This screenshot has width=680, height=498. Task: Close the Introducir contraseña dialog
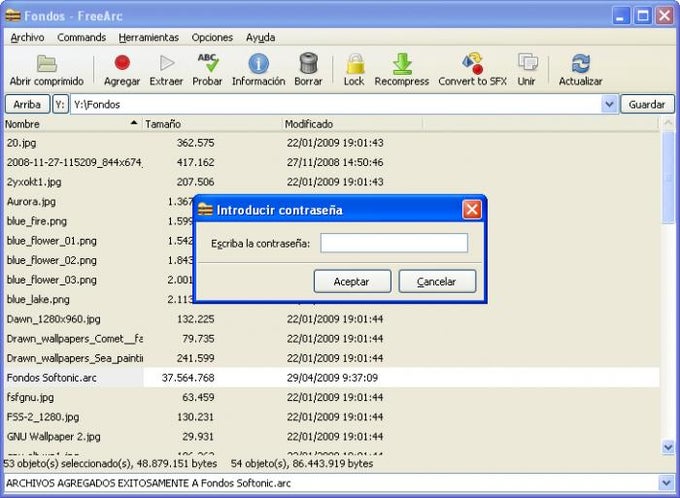click(472, 210)
